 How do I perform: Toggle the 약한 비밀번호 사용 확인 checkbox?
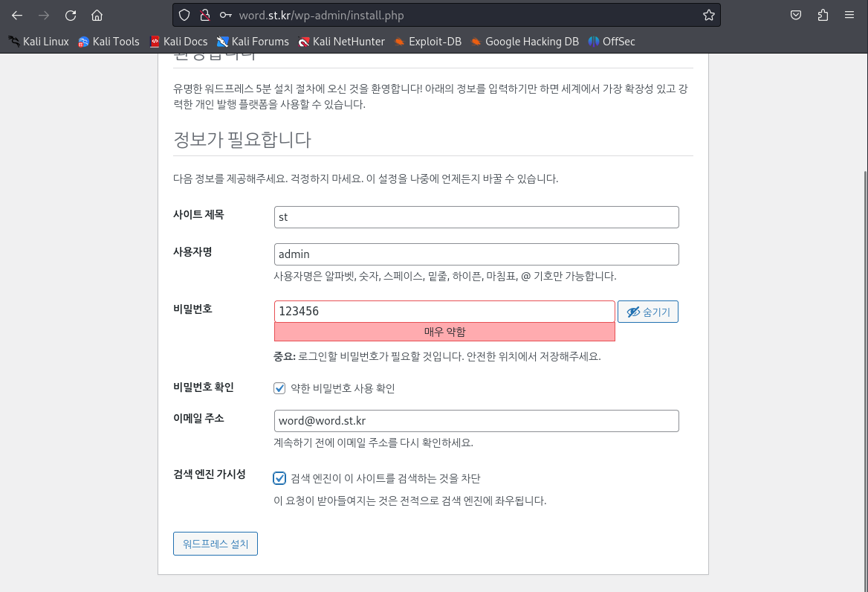[279, 388]
